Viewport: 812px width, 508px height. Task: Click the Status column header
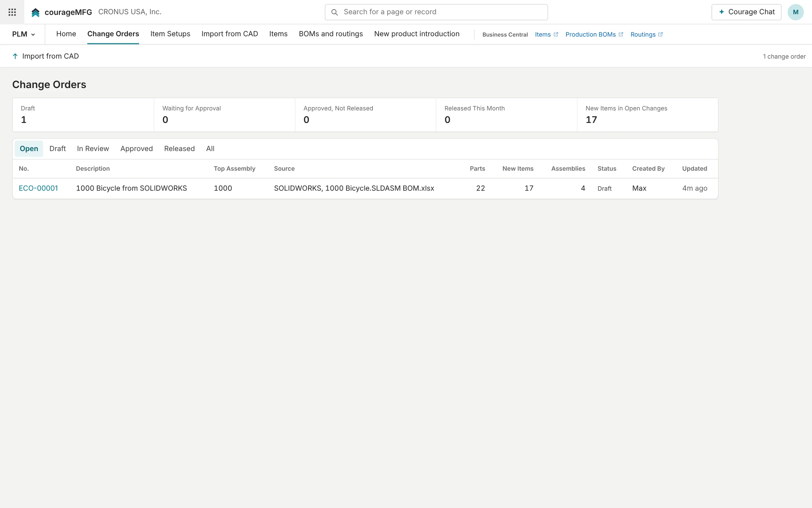tap(607, 169)
